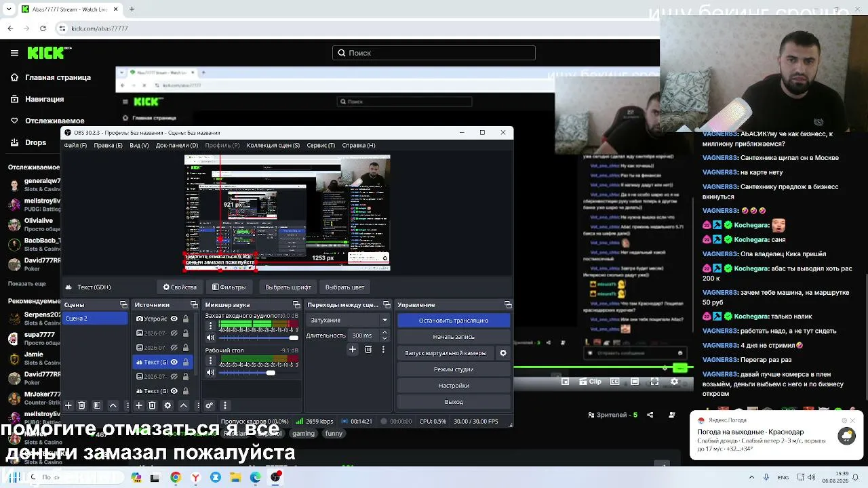This screenshot has height=488, width=868.
Task: Open source Фильтры from the toolbar
Action: [x=229, y=287]
